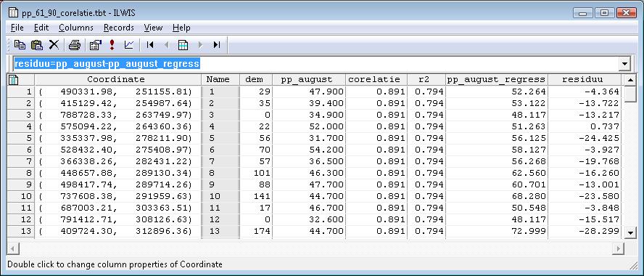Click coordinate cell 791412.71, 308126.63
644x276 pixels.
118,219
